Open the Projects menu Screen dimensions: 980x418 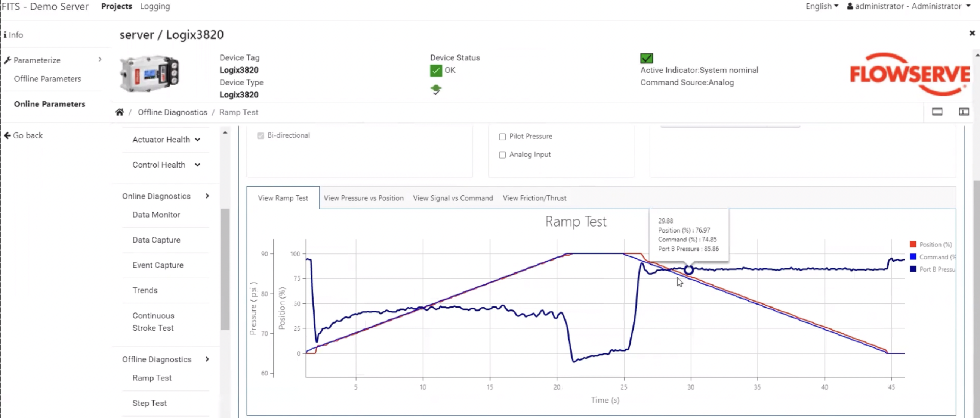click(x=116, y=6)
